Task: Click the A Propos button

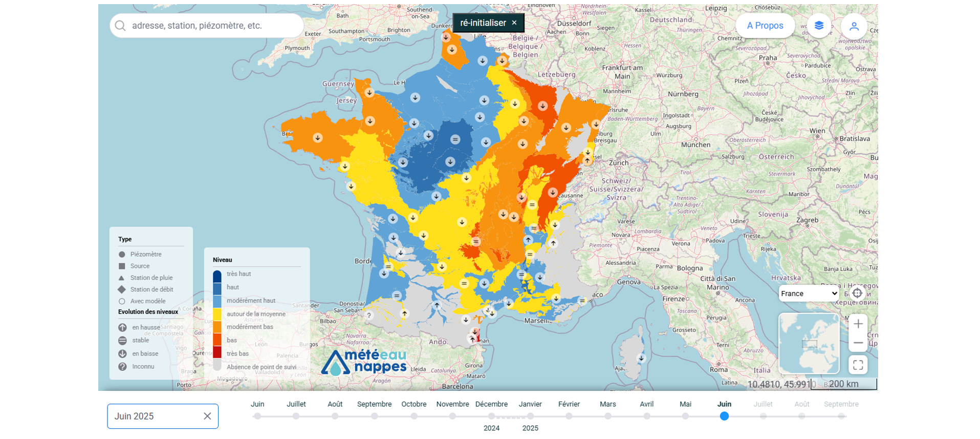Action: click(x=765, y=26)
